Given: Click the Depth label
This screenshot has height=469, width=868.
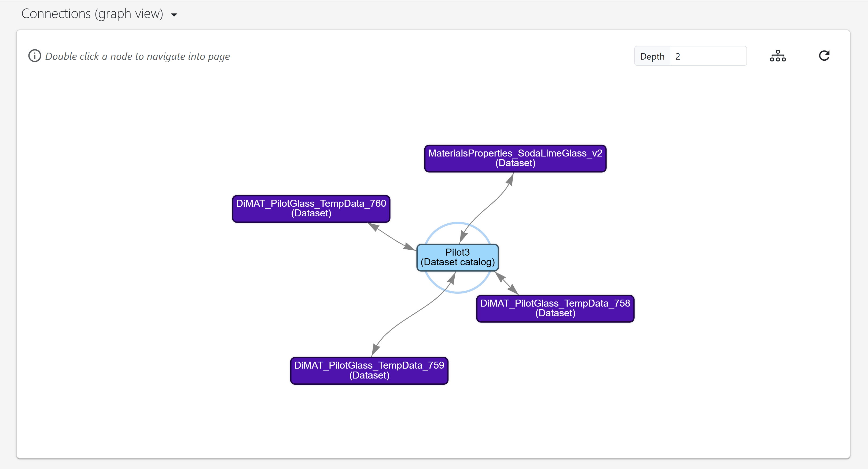Looking at the screenshot, I should [x=652, y=56].
